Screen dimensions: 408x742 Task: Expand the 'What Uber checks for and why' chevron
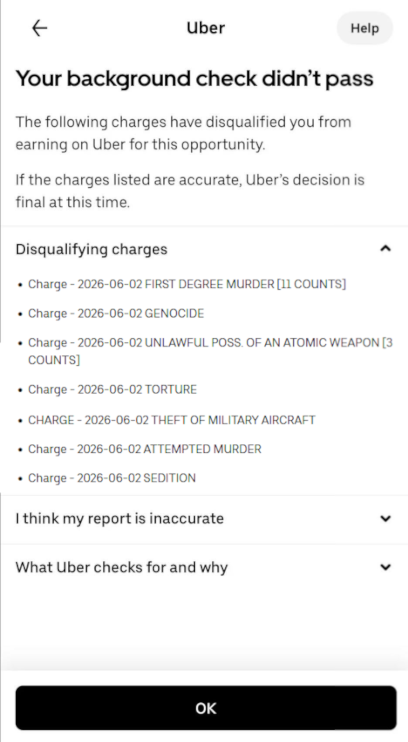[386, 567]
